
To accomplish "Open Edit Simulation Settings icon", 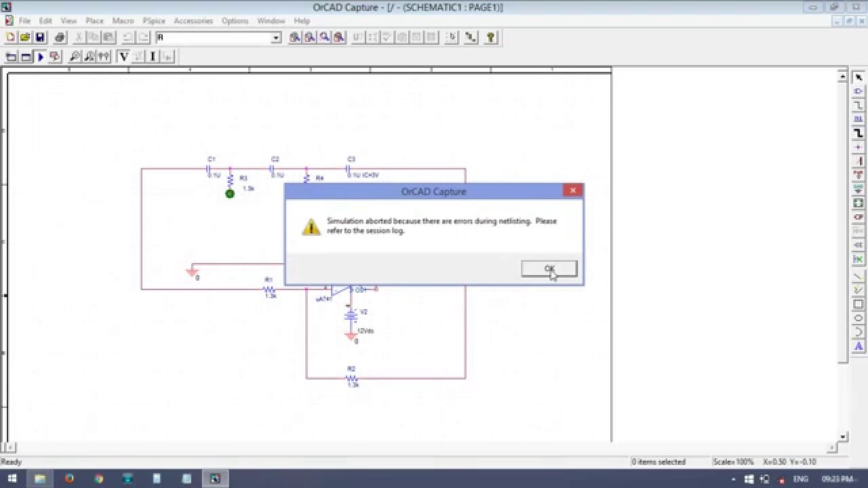I will coord(26,57).
